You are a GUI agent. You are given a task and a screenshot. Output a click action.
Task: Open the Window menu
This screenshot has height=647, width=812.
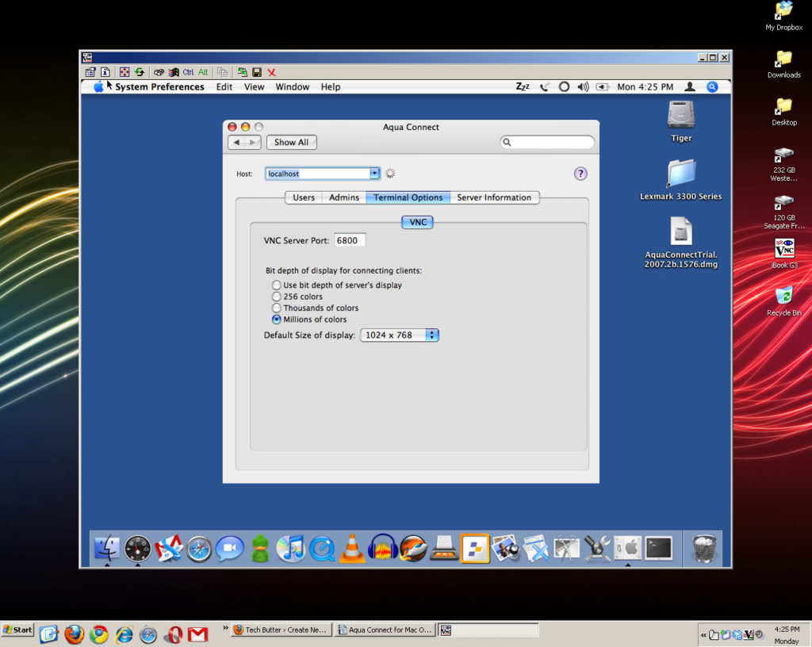[293, 87]
